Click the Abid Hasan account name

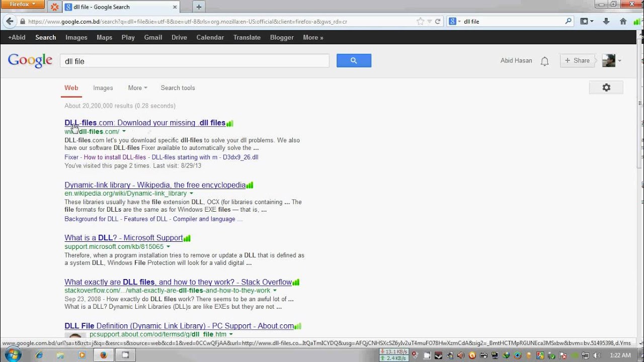pyautogui.click(x=516, y=61)
